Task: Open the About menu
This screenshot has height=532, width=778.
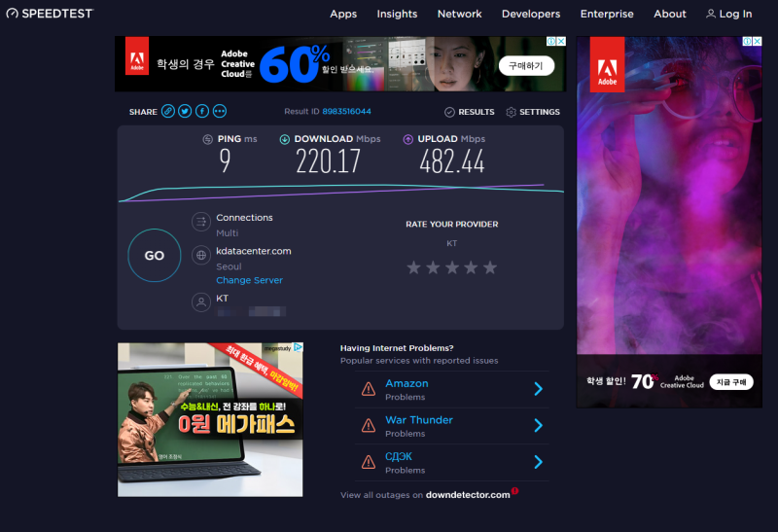Action: pyautogui.click(x=670, y=14)
